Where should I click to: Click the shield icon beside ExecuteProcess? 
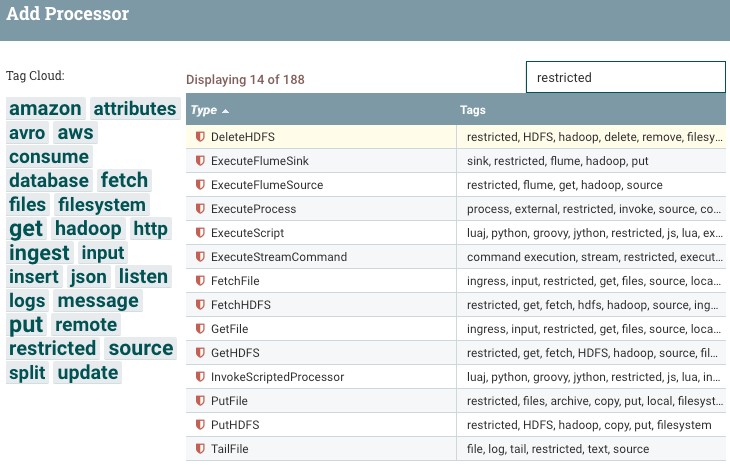[x=200, y=209]
